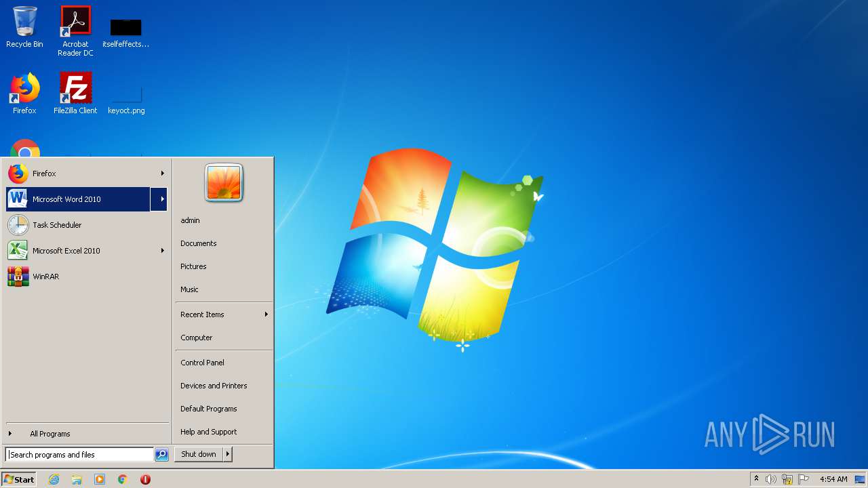The width and height of the screenshot is (868, 488).
Task: Open Action Center flag icon
Action: point(804,479)
